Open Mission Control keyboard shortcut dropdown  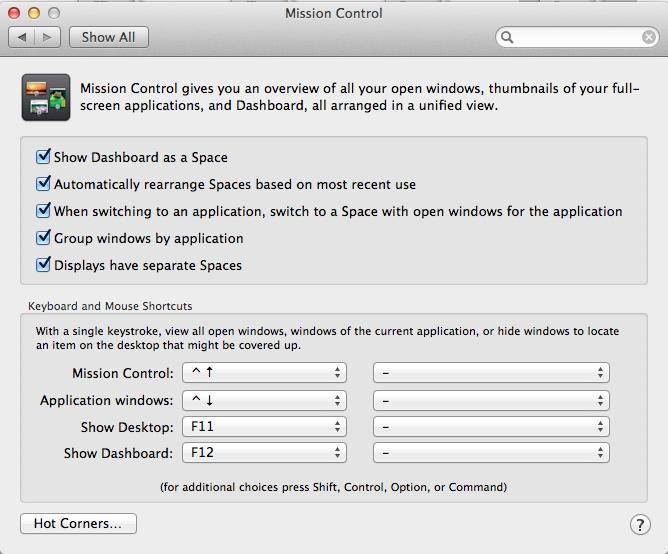pos(264,373)
